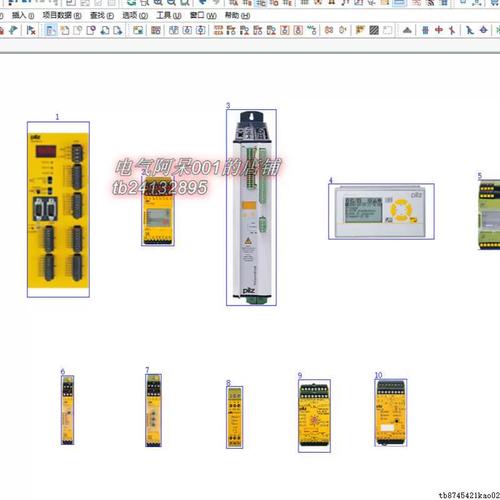Viewport: 500px width, 500px height.
Task: Click the blue diamond toolbar icon
Action: pos(484,30)
